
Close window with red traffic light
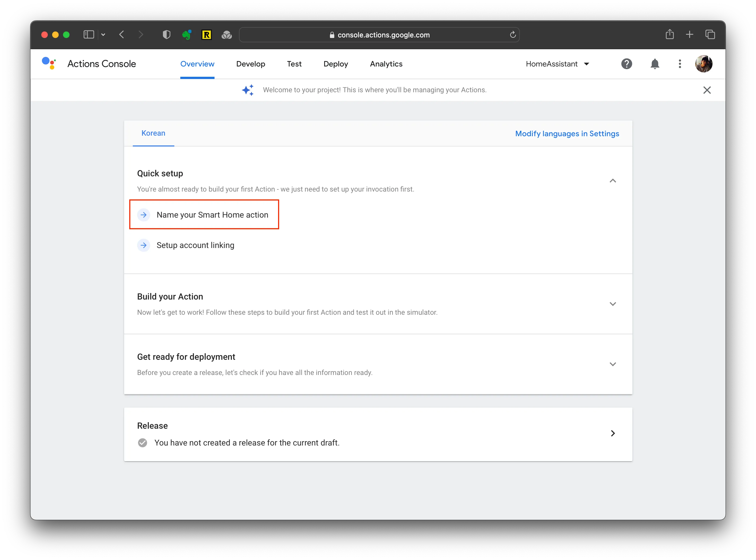(45, 34)
